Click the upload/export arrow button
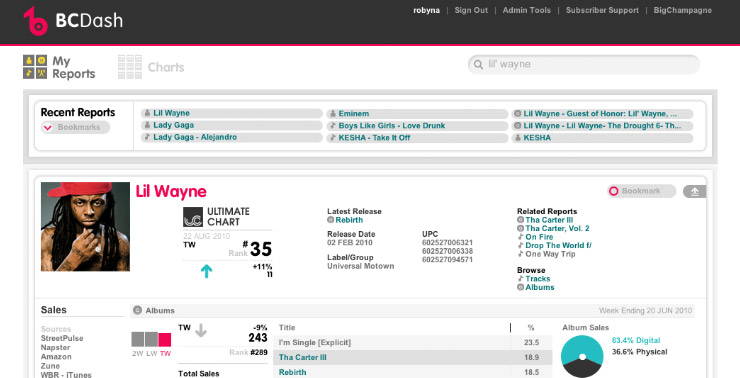Image resolution: width=740 pixels, height=378 pixels. click(694, 191)
